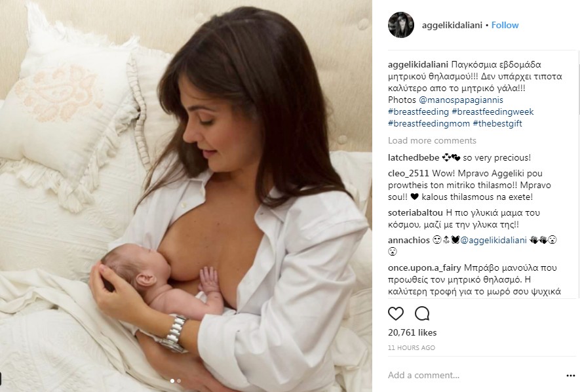Image resolution: width=580 pixels, height=392 pixels.
Task: Follow the aggelikidaliani account
Action: pyautogui.click(x=505, y=25)
